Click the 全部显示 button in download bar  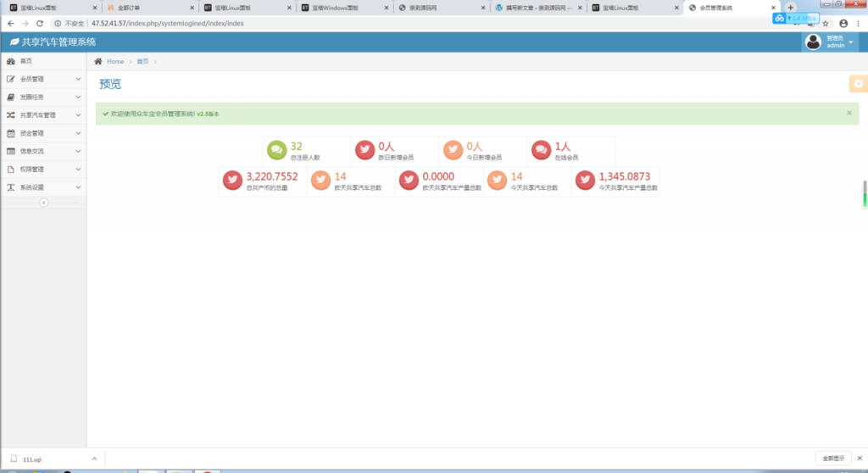pyautogui.click(x=832, y=459)
